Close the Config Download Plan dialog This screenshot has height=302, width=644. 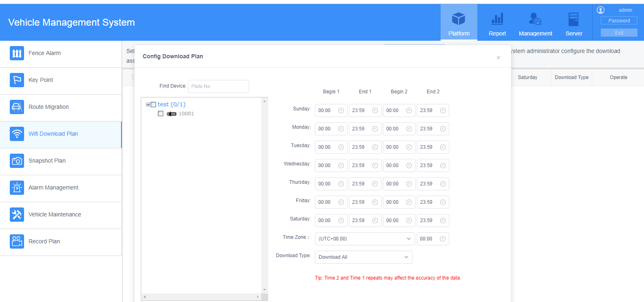click(498, 57)
